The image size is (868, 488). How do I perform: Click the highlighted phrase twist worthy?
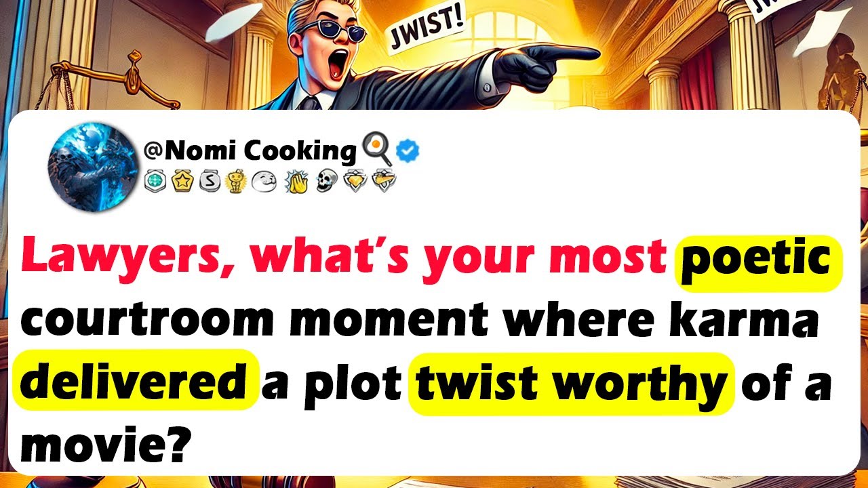tap(571, 382)
